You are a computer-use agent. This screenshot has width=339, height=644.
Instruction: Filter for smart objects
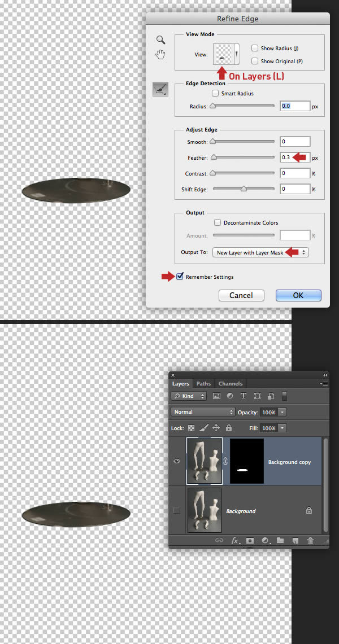click(x=271, y=396)
